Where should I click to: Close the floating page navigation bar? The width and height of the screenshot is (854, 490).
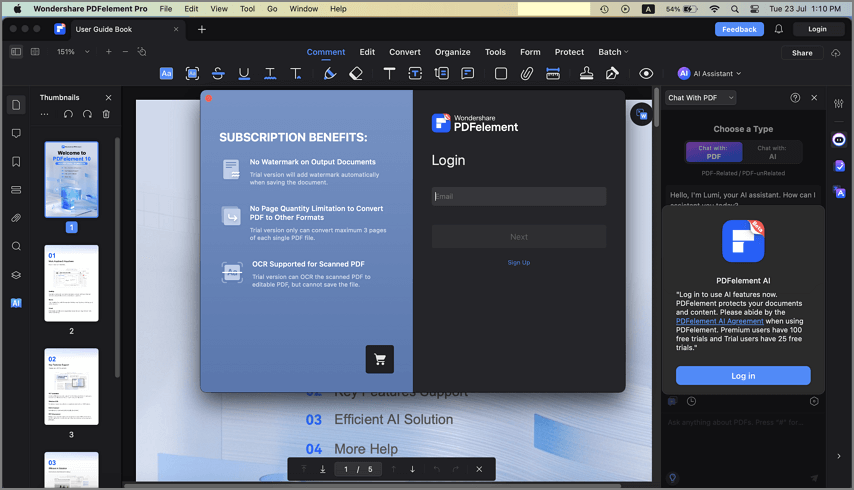click(x=479, y=469)
